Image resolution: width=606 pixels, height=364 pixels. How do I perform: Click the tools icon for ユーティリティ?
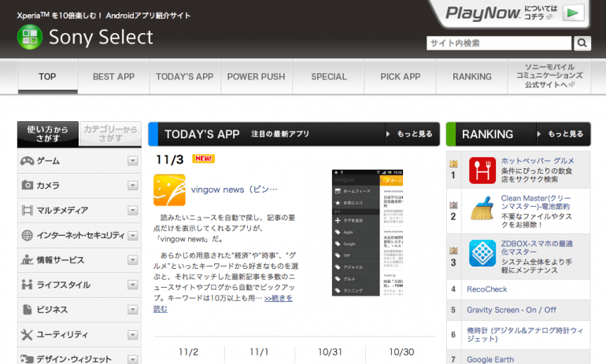pos(27,334)
